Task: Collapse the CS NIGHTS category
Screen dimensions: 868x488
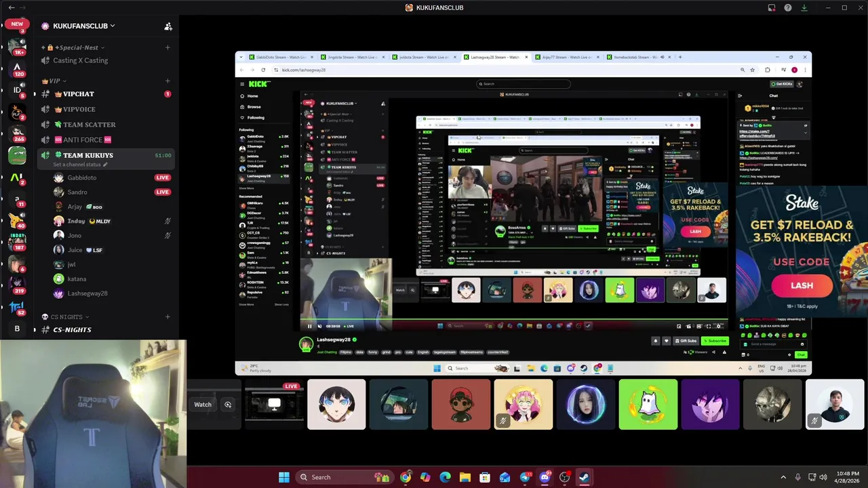Action: pyautogui.click(x=65, y=317)
